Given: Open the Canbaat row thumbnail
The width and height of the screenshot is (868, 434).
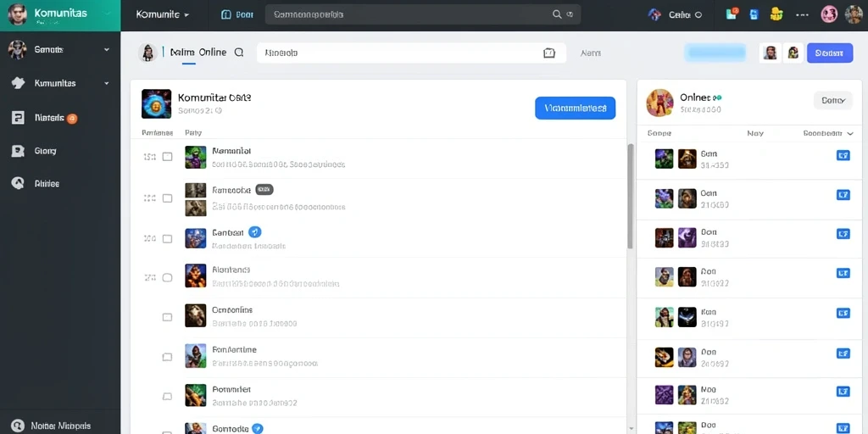Looking at the screenshot, I should pos(196,238).
